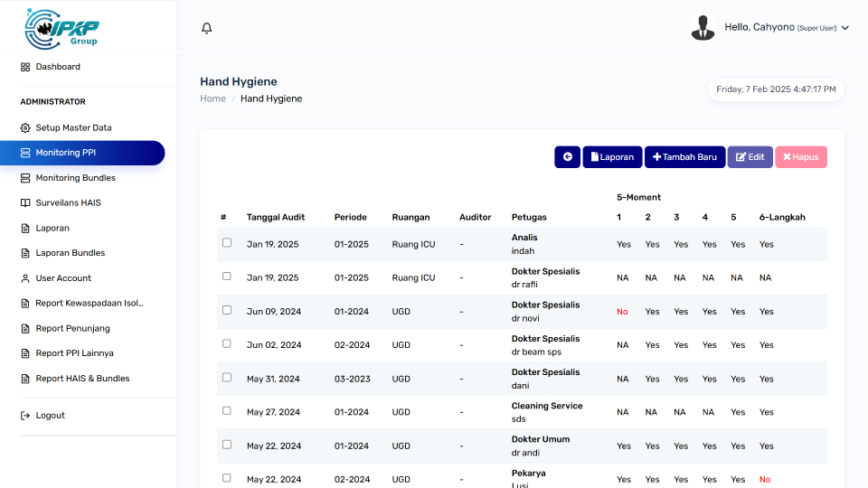Tick the checkbox for Cleaning Service sds
This screenshot has width=868, height=488.
point(227,411)
